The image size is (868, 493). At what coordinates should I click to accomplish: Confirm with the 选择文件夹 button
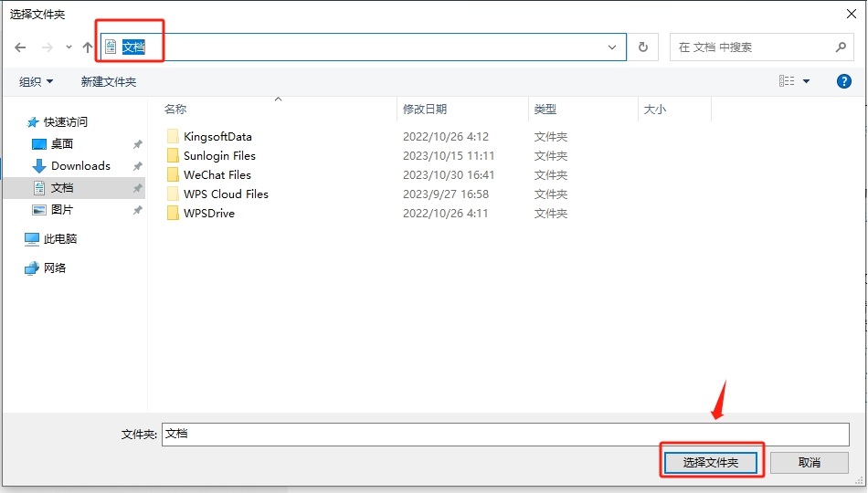pyautogui.click(x=711, y=463)
